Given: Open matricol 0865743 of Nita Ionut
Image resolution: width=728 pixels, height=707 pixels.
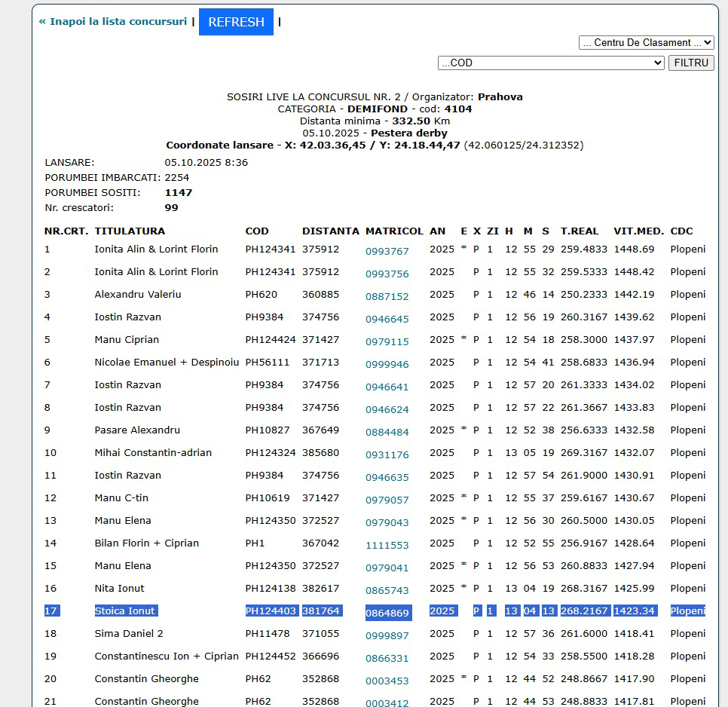Looking at the screenshot, I should (x=387, y=591).
